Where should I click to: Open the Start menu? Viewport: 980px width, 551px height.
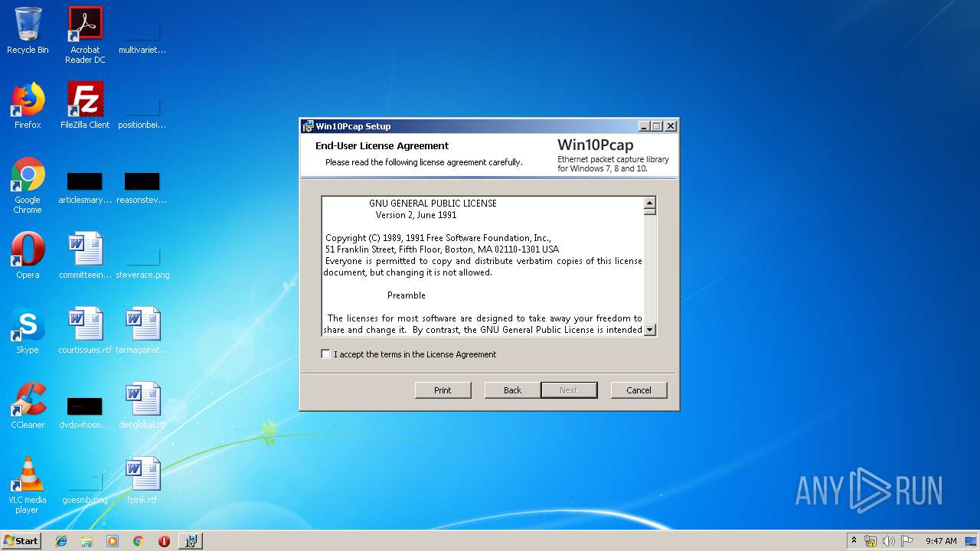pos(21,541)
